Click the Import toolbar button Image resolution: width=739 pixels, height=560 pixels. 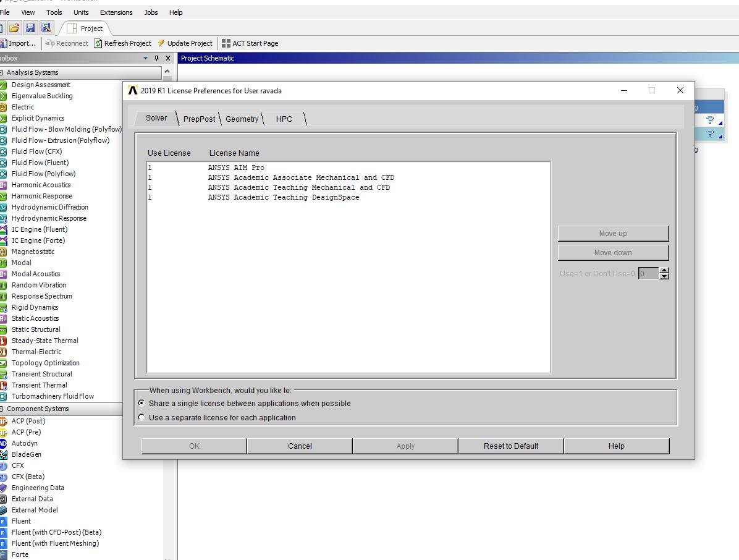(x=19, y=43)
